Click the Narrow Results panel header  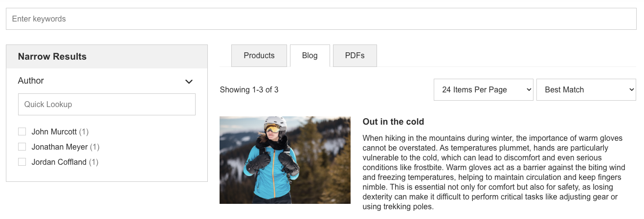point(107,57)
